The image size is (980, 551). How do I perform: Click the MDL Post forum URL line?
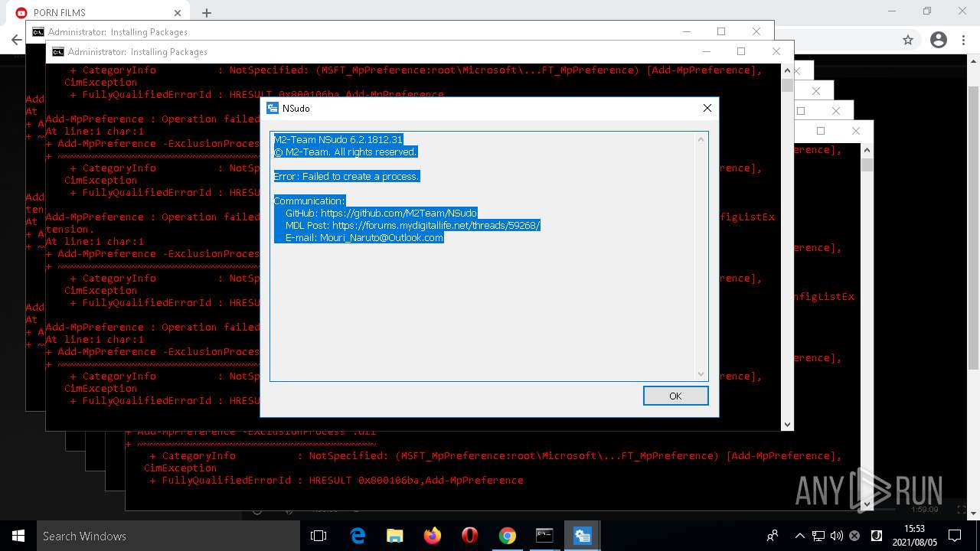pyautogui.click(x=413, y=225)
